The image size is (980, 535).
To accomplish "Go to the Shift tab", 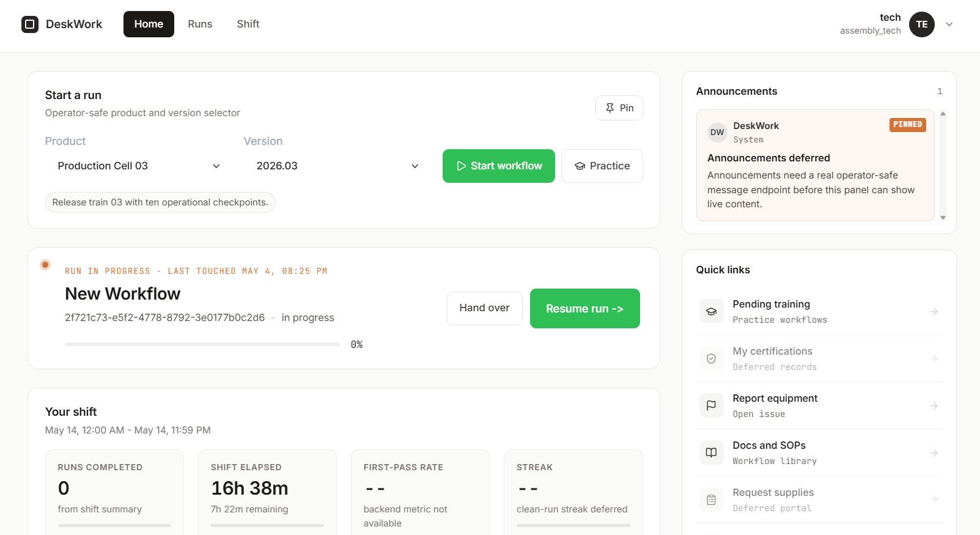I will (248, 24).
